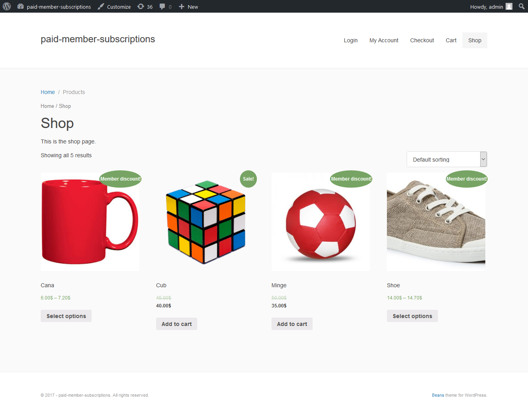Select options for the Cana mug
This screenshot has width=528, height=420.
coord(66,316)
